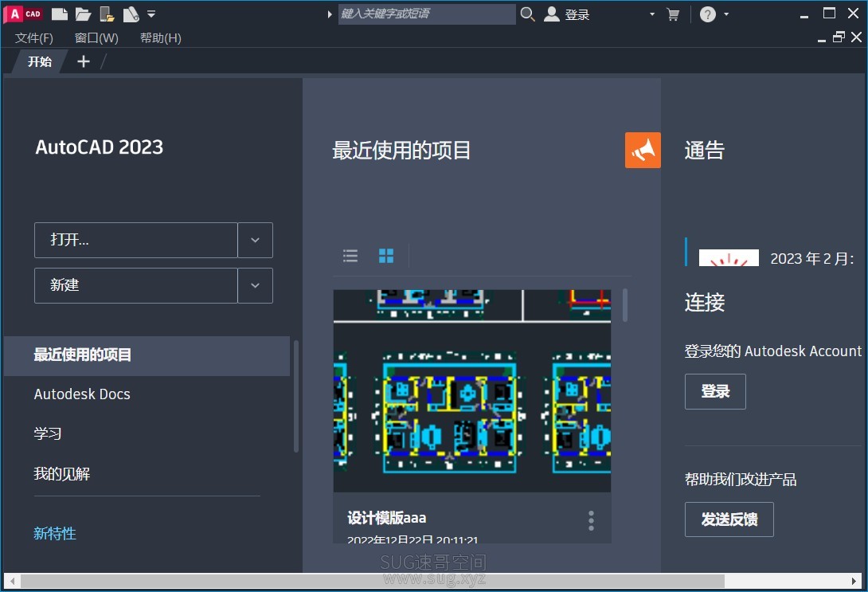
Task: Open the 文件(F) menu
Action: (33, 37)
